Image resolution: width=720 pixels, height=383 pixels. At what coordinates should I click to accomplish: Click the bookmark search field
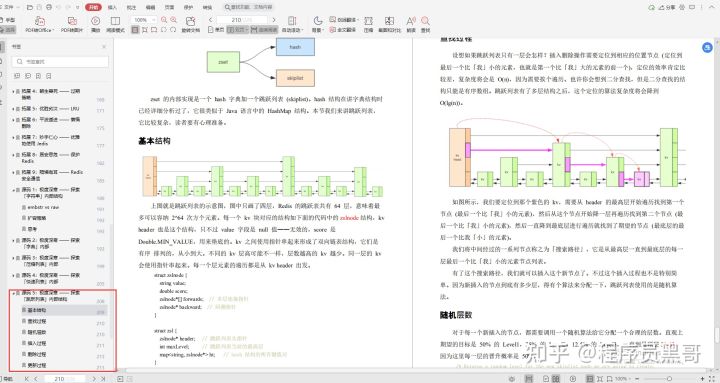coord(60,62)
